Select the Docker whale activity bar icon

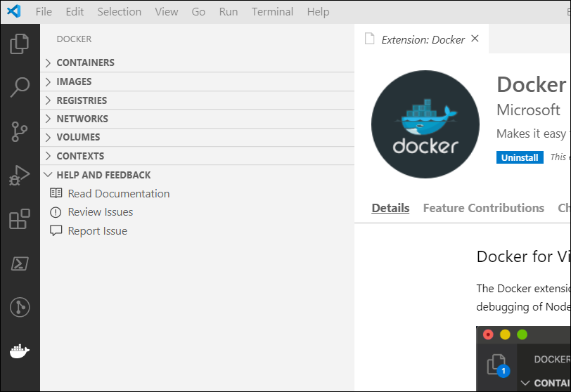click(20, 351)
